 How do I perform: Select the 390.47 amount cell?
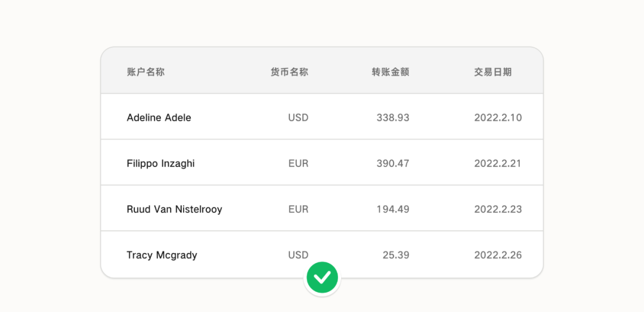[x=393, y=163]
